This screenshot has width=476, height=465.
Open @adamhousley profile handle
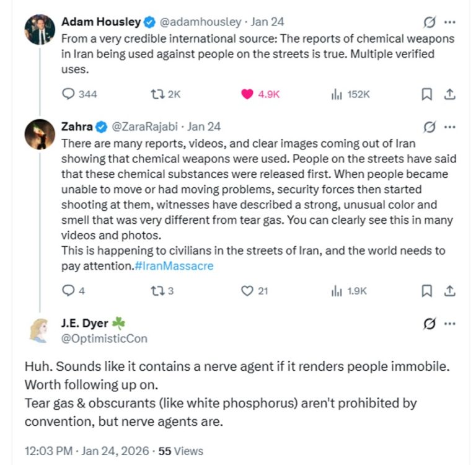click(201, 22)
